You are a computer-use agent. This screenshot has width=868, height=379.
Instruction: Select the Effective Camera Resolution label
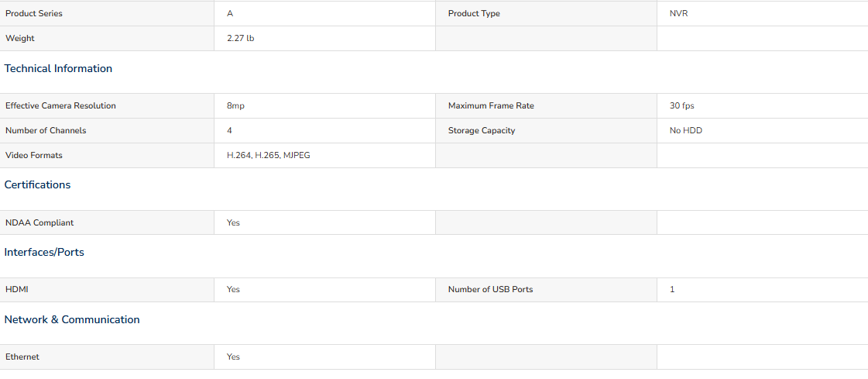61,105
